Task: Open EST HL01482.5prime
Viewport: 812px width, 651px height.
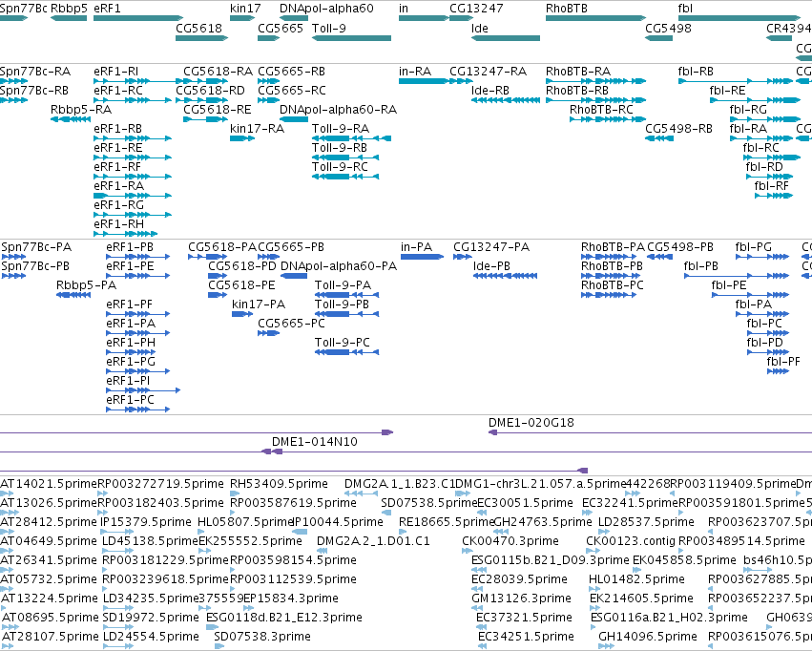Action: pos(593,588)
